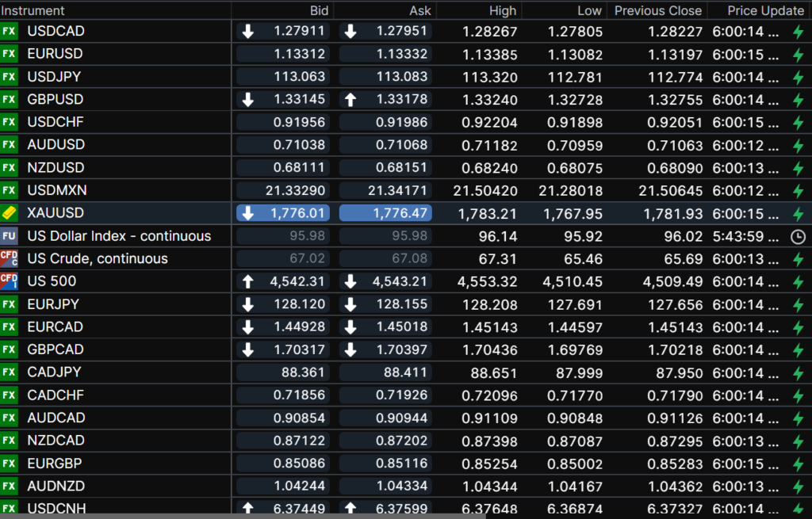Click the gold bar icon for XAUUSD
The width and height of the screenshot is (812, 519).
[10, 213]
